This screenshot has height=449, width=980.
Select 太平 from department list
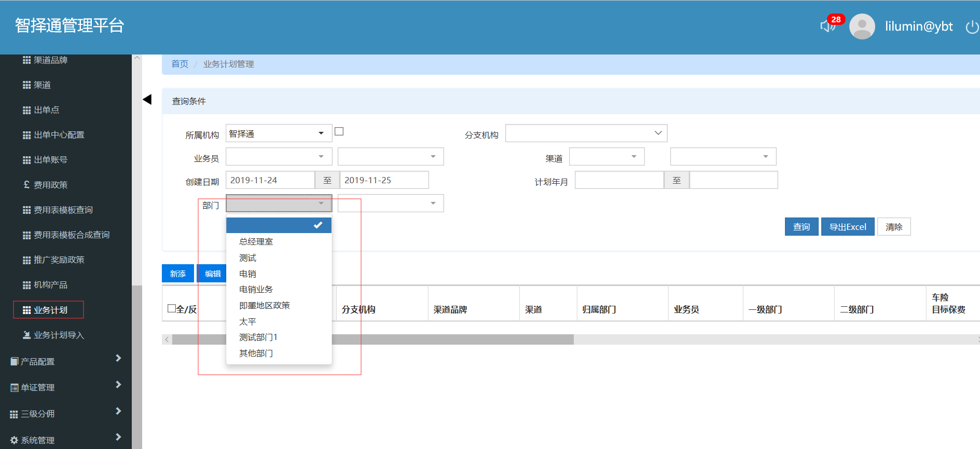279,322
